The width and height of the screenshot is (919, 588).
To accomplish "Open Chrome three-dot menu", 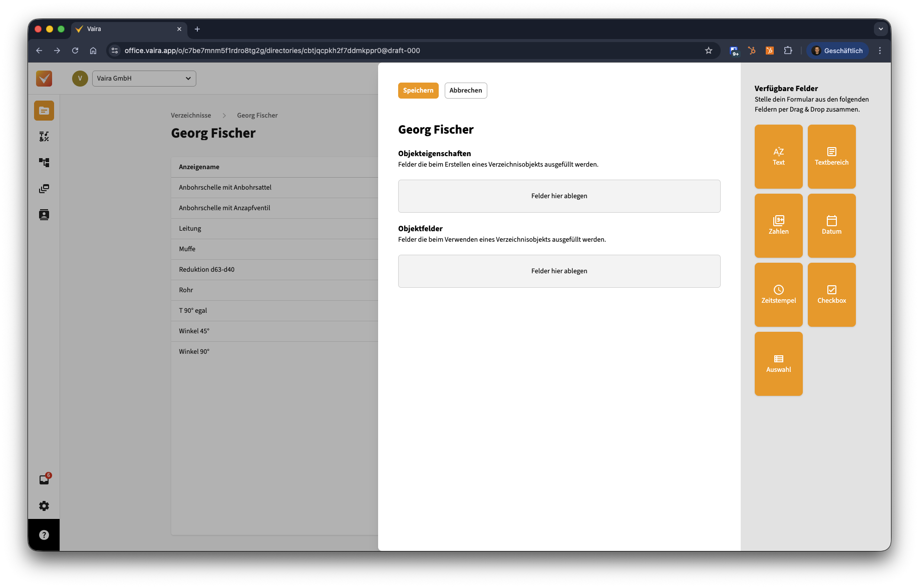I will coord(879,51).
